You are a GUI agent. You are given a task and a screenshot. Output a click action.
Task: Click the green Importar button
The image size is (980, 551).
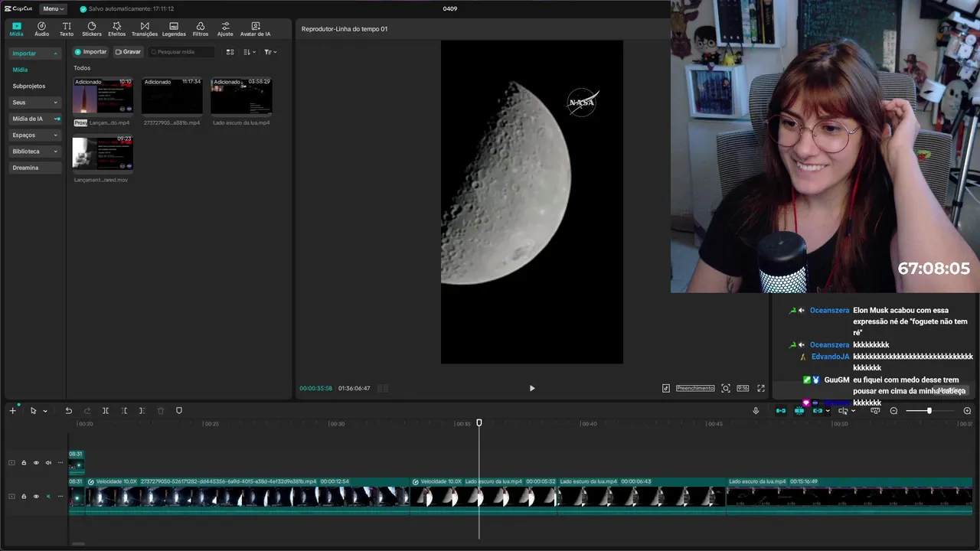point(90,52)
